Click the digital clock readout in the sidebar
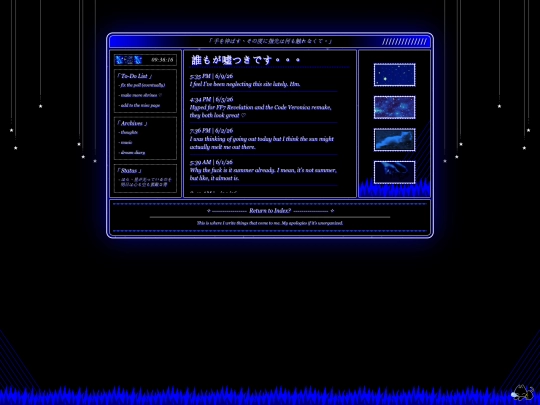This screenshot has height=405, width=540. [162, 60]
